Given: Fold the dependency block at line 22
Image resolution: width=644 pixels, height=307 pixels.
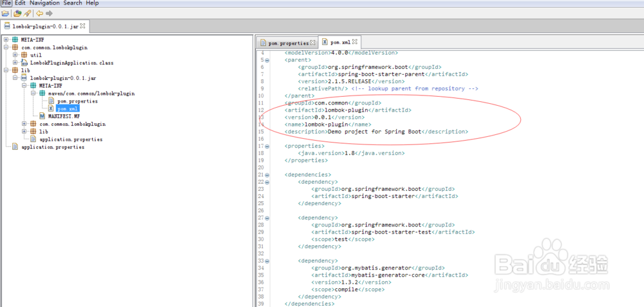Looking at the screenshot, I should coord(267,182).
